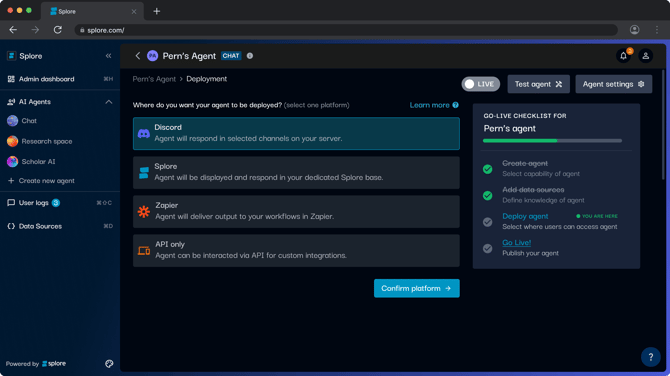The width and height of the screenshot is (670, 376).
Task: Click the Splore platform option icon
Action: pos(144,173)
